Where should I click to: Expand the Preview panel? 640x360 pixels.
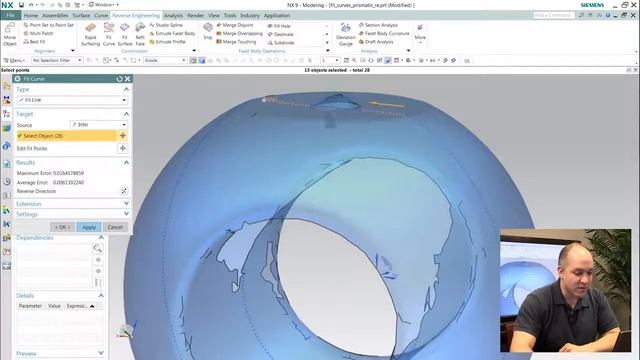click(x=101, y=353)
